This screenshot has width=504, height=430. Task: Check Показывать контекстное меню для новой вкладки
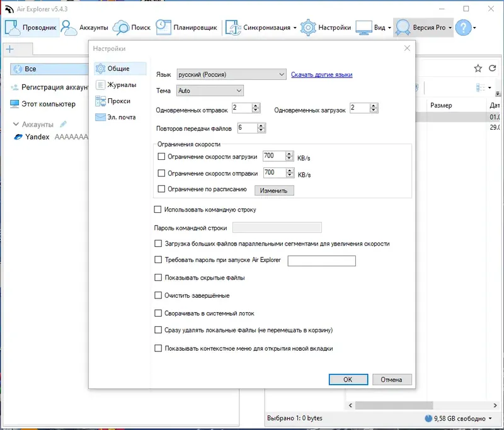(x=158, y=348)
